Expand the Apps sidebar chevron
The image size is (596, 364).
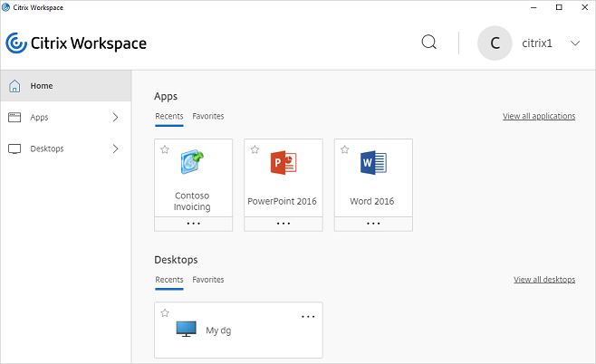coord(116,117)
